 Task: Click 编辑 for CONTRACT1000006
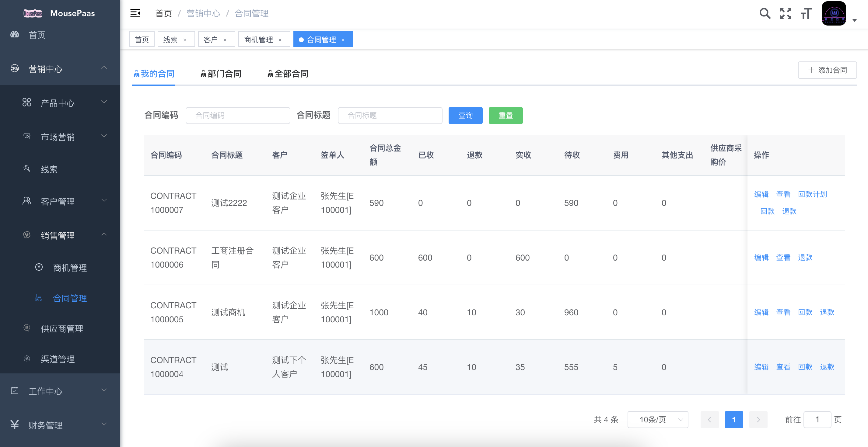click(x=761, y=258)
